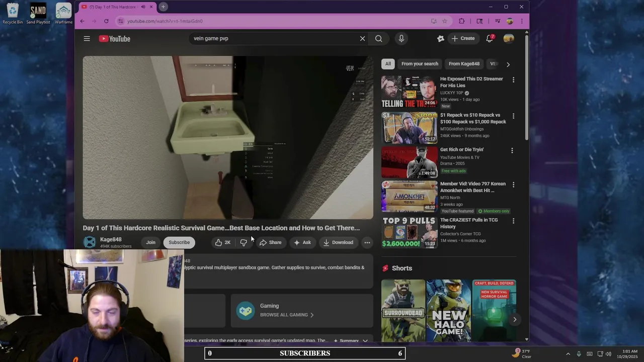The width and height of the screenshot is (644, 362).
Task: Open a new browser tab
Action: pos(163,7)
